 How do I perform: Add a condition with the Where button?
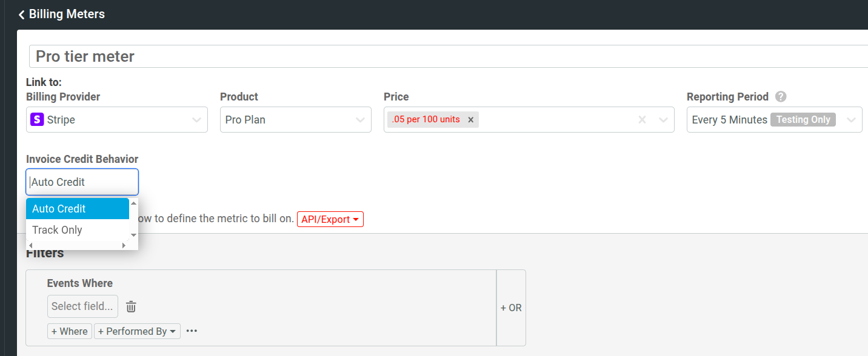click(69, 331)
